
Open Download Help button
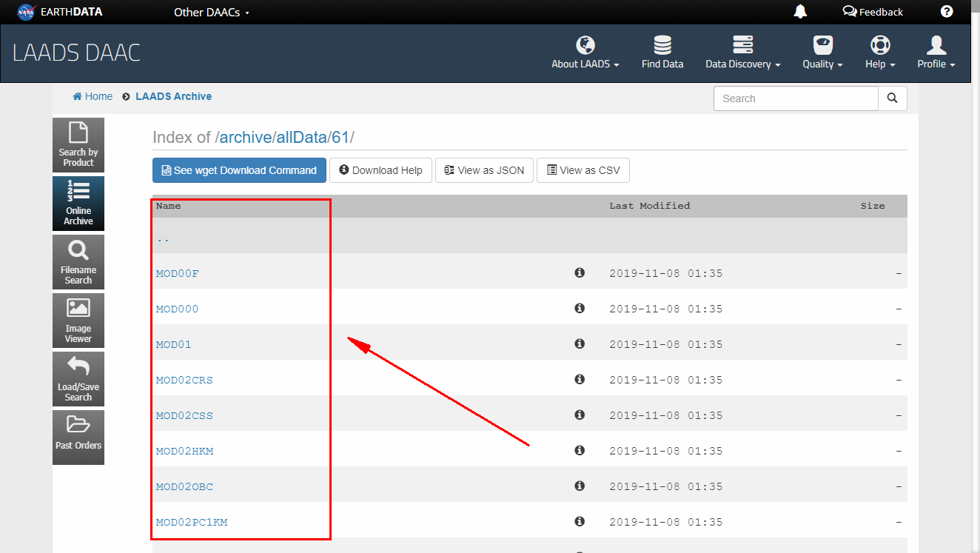pyautogui.click(x=380, y=170)
